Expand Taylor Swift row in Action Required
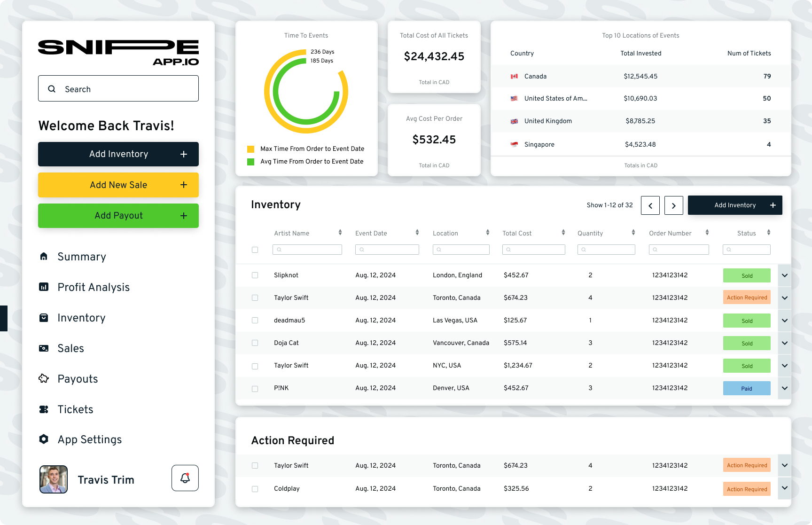The image size is (812, 525). click(785, 465)
